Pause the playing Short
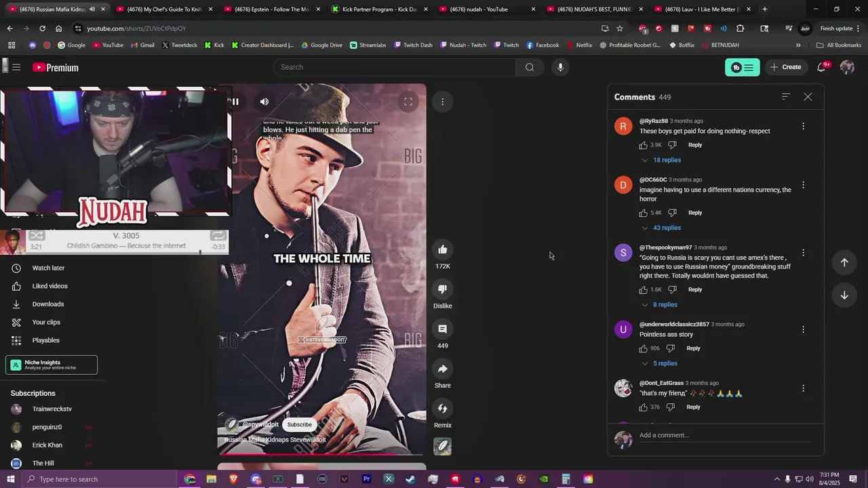The width and height of the screenshot is (868, 488). point(235,102)
